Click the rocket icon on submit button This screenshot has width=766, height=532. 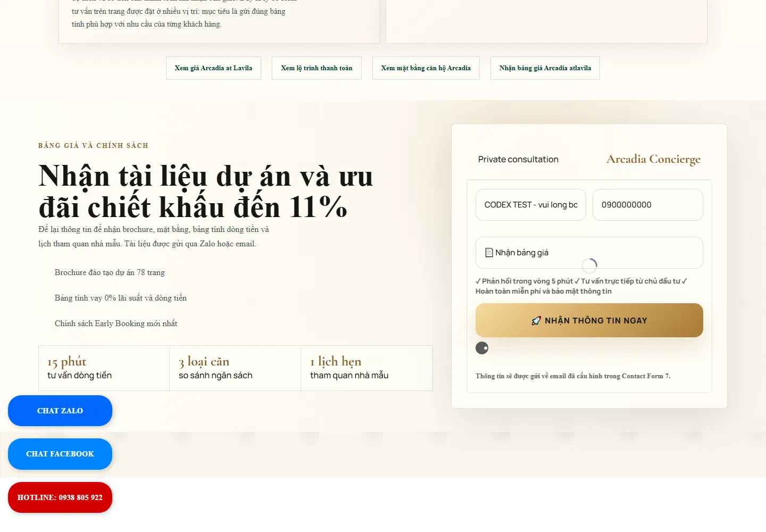pyautogui.click(x=536, y=321)
